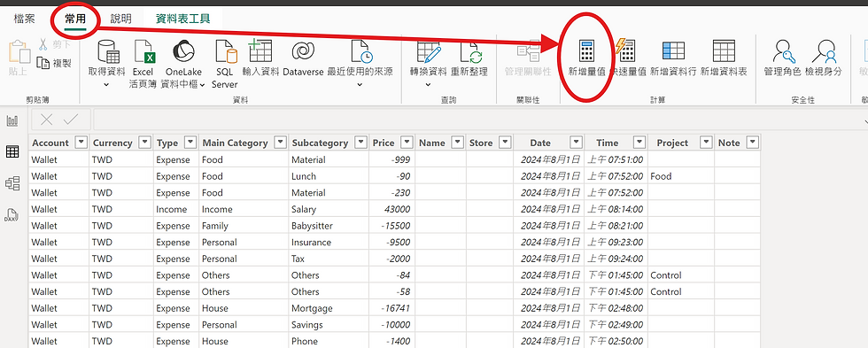Open Currency column filter dropdown

coord(144,143)
